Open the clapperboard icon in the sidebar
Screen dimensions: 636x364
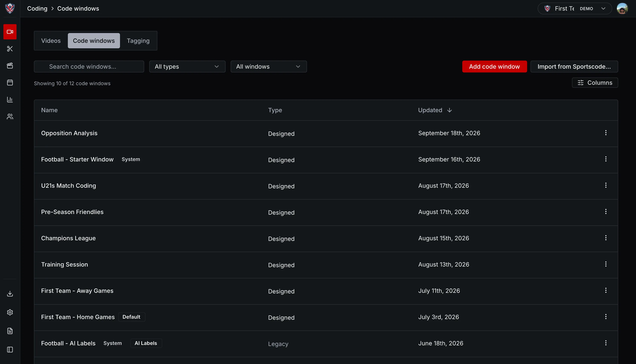tap(10, 65)
